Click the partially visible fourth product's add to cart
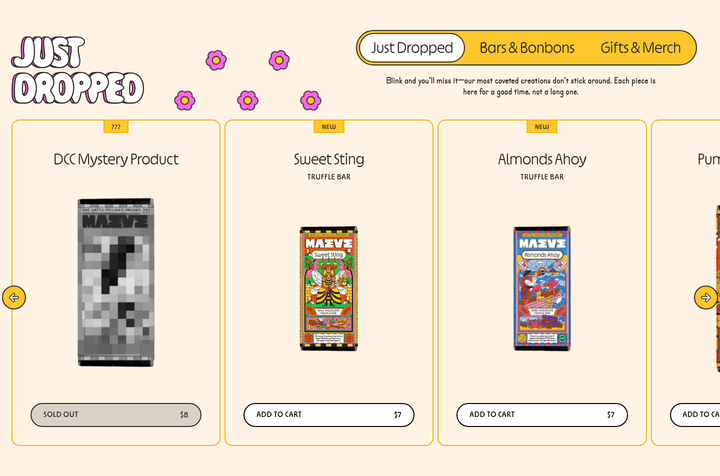720x476 pixels. click(x=695, y=414)
